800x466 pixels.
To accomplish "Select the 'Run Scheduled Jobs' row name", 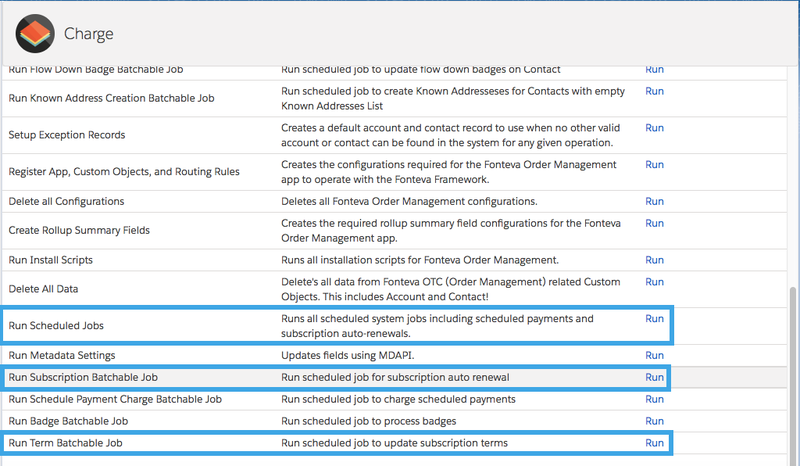I will [x=56, y=326].
